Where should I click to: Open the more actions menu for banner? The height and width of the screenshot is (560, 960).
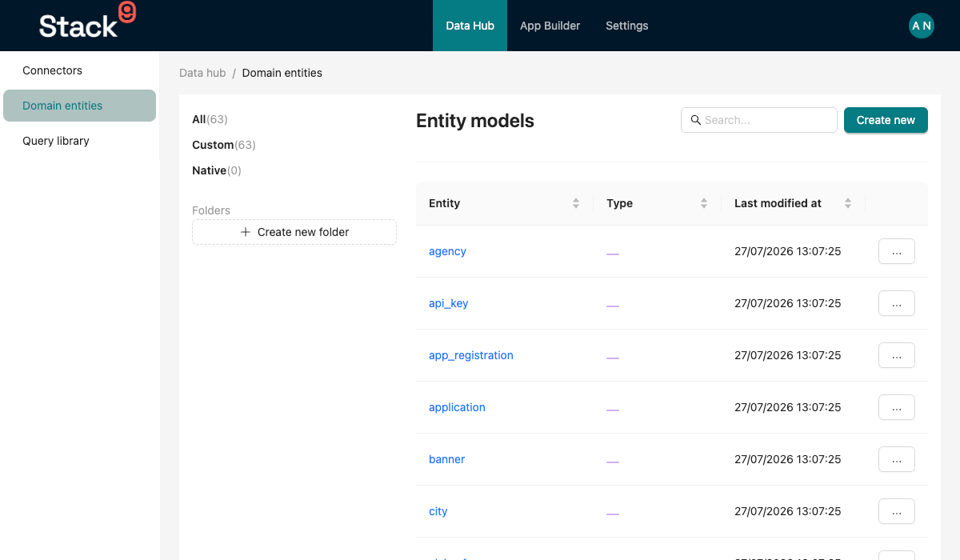897,459
